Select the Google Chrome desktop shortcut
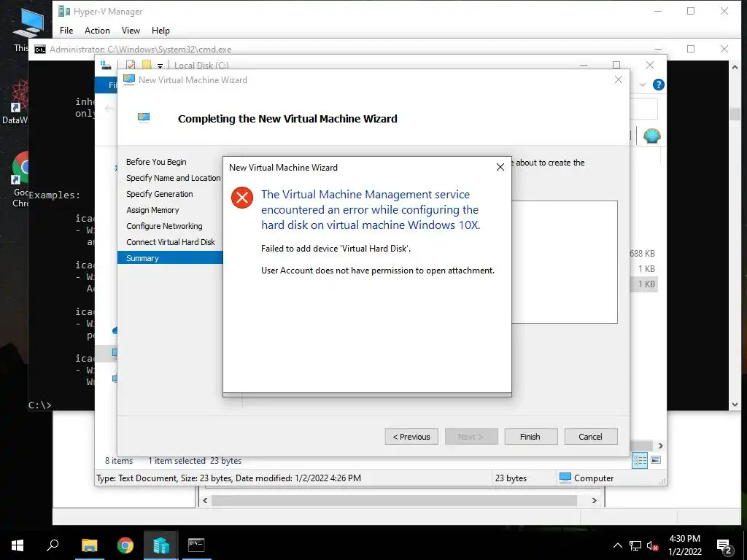 (x=21, y=179)
